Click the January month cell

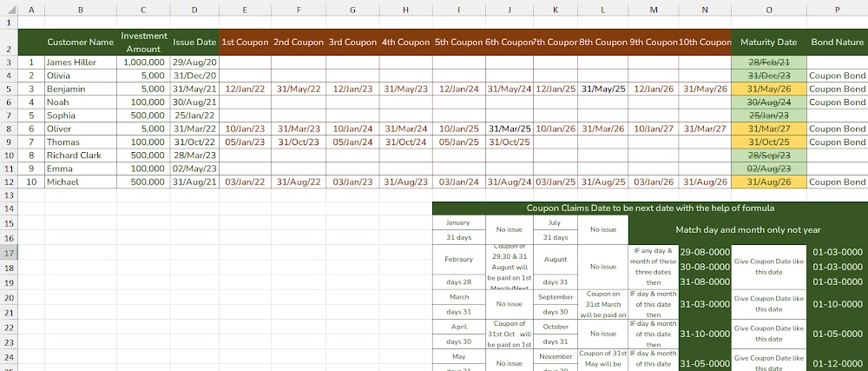pyautogui.click(x=459, y=222)
